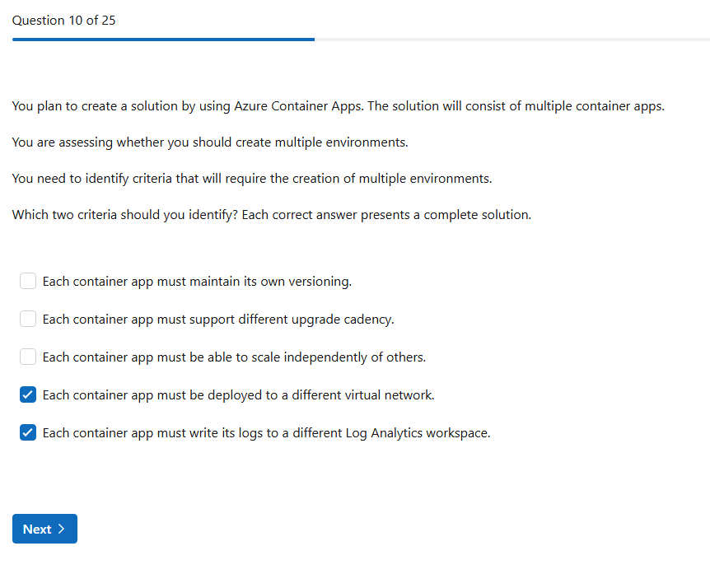Click the 'Question 10 of 25' heading

(x=63, y=21)
